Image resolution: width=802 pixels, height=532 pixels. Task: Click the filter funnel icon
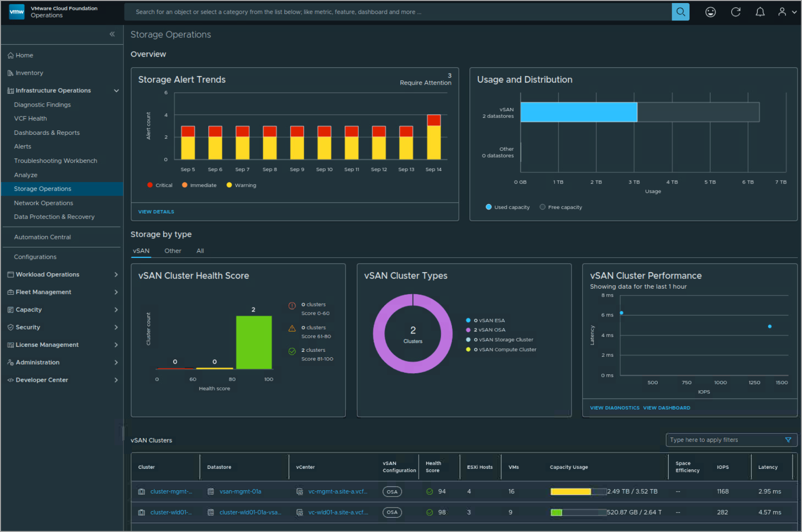(x=788, y=440)
